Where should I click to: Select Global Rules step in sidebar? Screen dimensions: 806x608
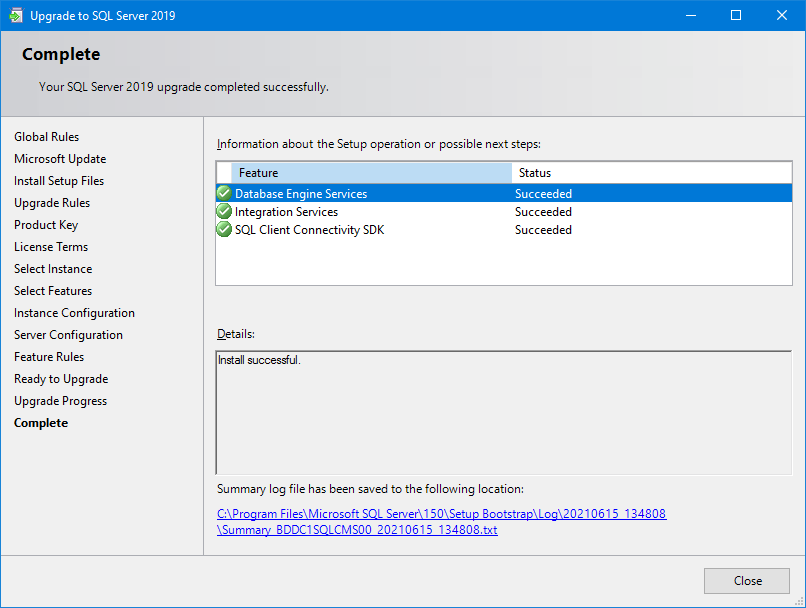(46, 137)
